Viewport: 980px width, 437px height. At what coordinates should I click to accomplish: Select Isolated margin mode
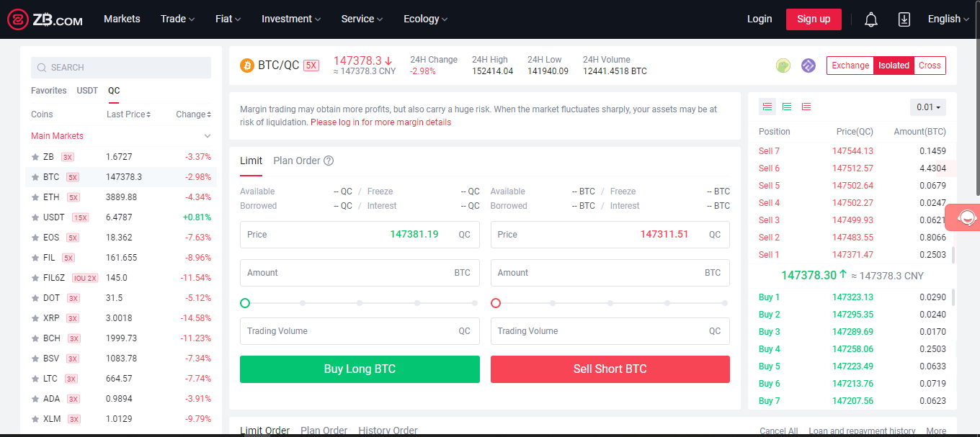click(x=894, y=66)
